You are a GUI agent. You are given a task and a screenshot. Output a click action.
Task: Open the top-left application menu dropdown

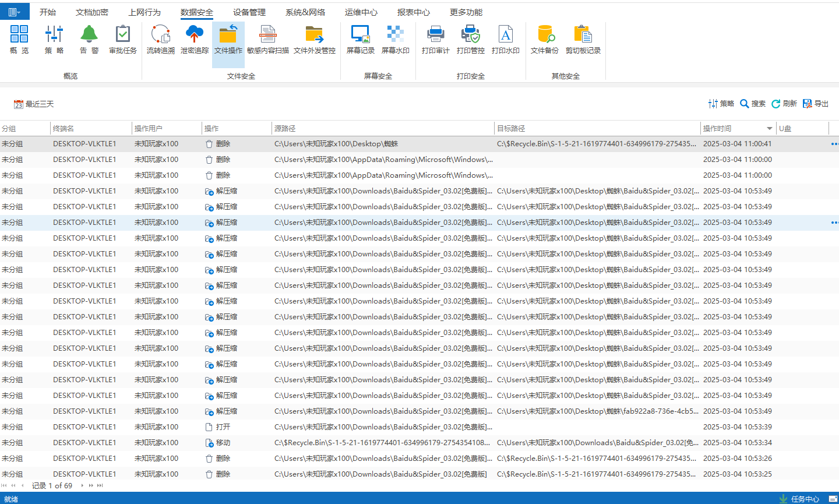15,12
